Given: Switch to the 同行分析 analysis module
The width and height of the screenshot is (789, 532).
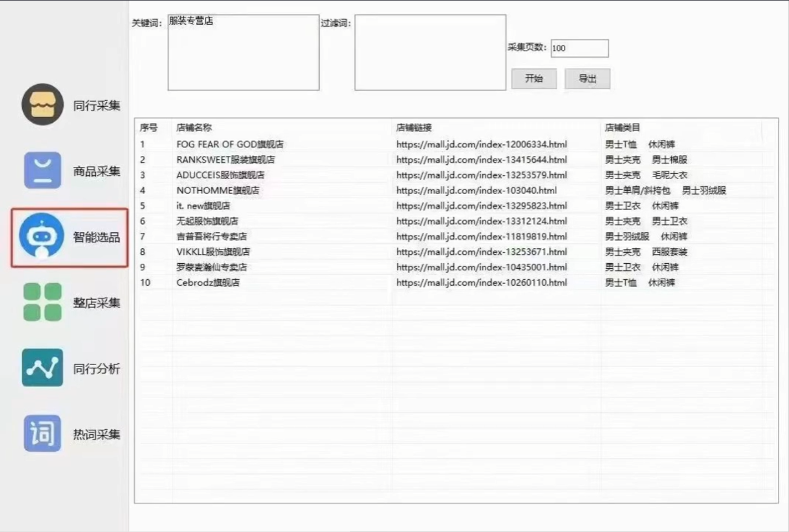Looking at the screenshot, I should 97,368.
